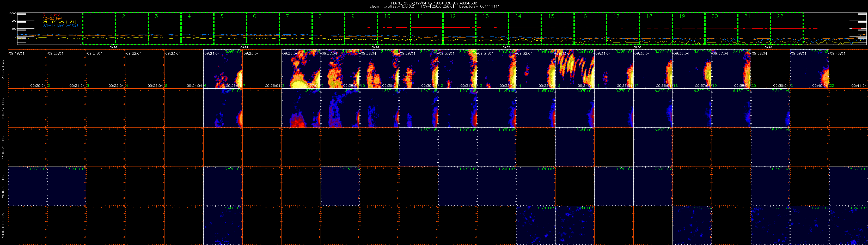Click the FLARE date and time range title
This screenshot has height=245, width=868.
pos(434,3)
